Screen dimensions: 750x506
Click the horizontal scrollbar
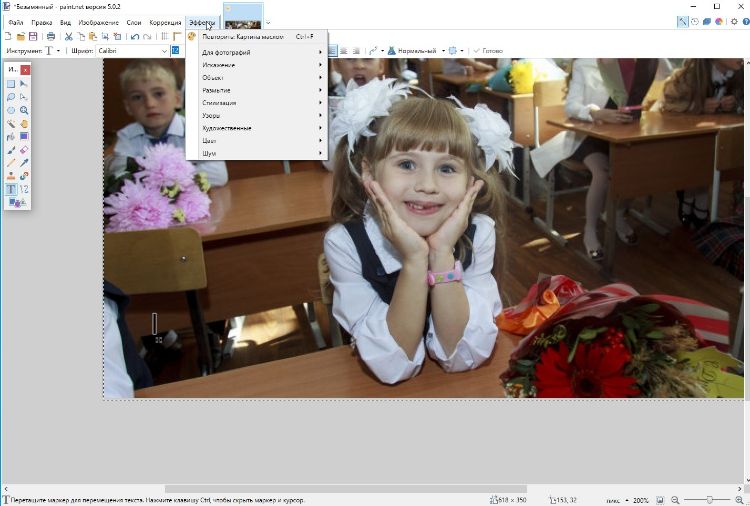pos(346,489)
